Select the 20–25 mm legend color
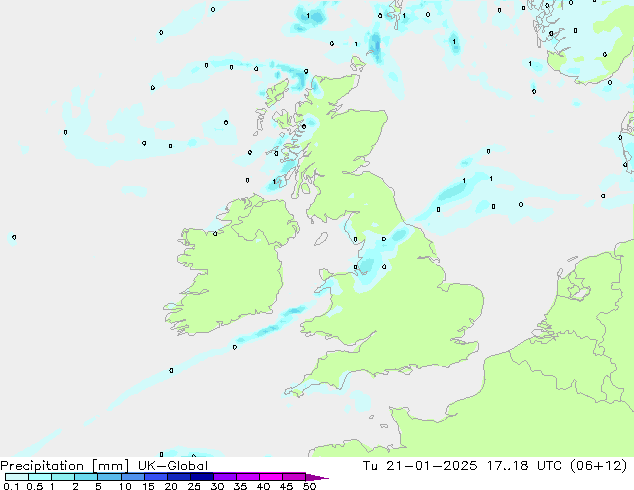The width and height of the screenshot is (634, 490). coord(179,477)
